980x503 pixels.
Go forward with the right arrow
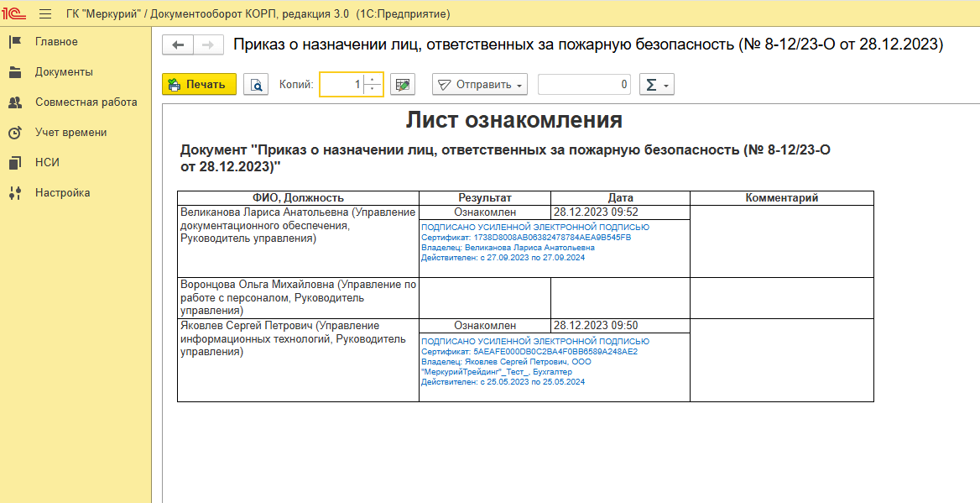208,45
